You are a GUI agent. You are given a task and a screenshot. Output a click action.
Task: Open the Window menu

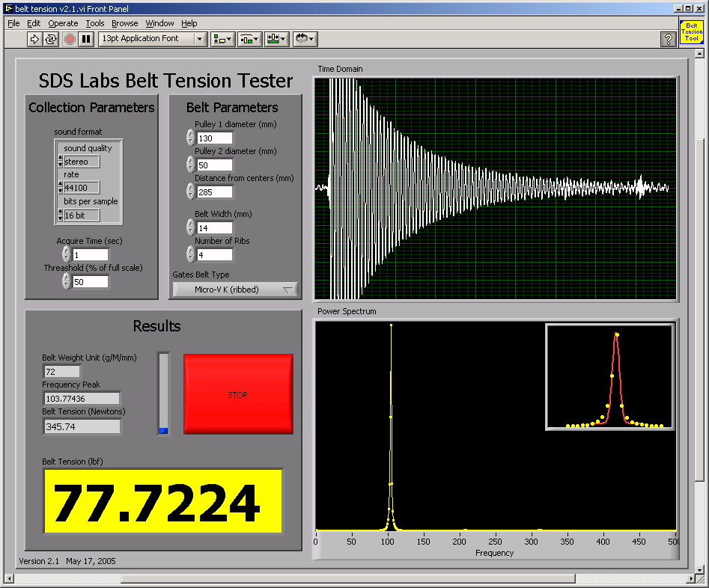[x=159, y=23]
